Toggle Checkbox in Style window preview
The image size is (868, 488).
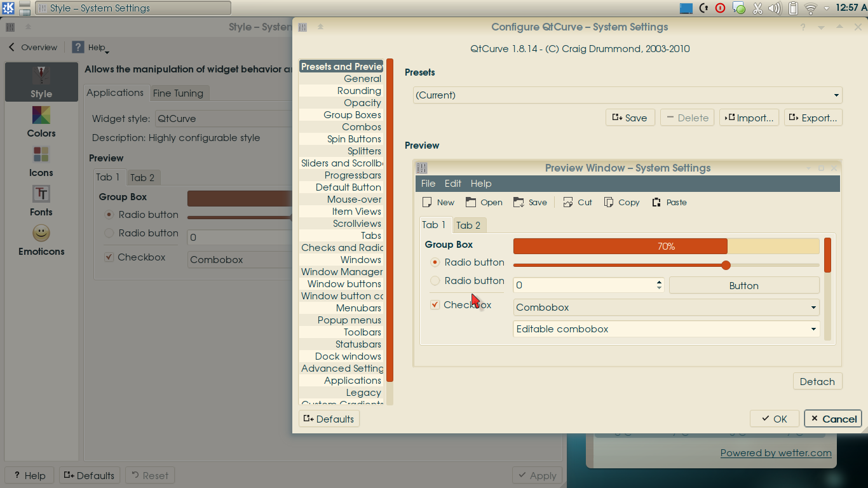[x=109, y=257]
